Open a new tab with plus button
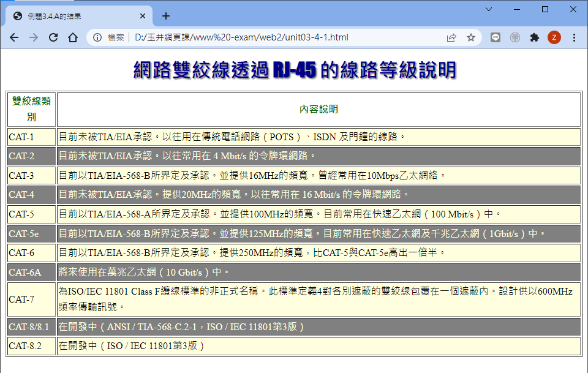Image resolution: width=588 pixels, height=373 pixels. click(x=165, y=16)
